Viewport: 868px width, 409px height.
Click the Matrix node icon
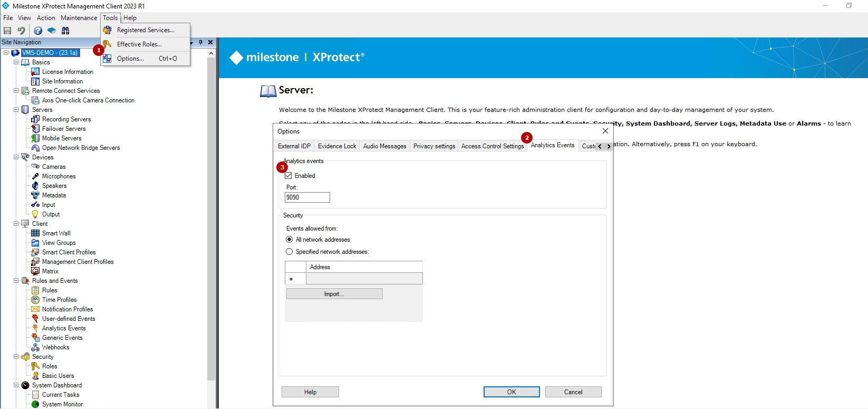click(x=35, y=271)
